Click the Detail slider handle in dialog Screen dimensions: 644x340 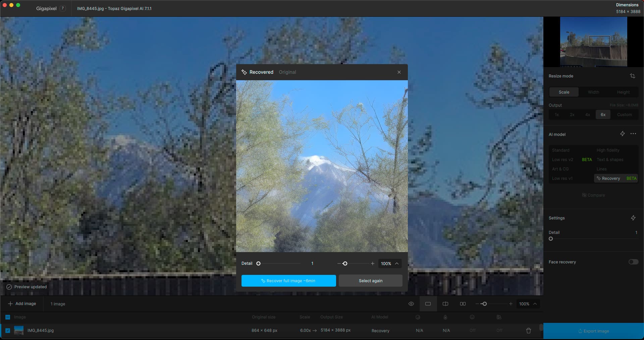258,263
